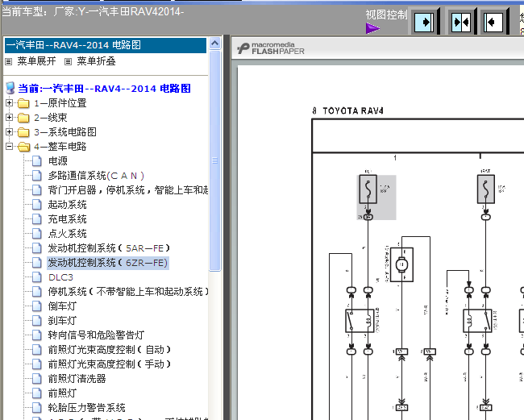Click the 充电系统 diagram label
Screen dimensions: 524x420
[67, 219]
